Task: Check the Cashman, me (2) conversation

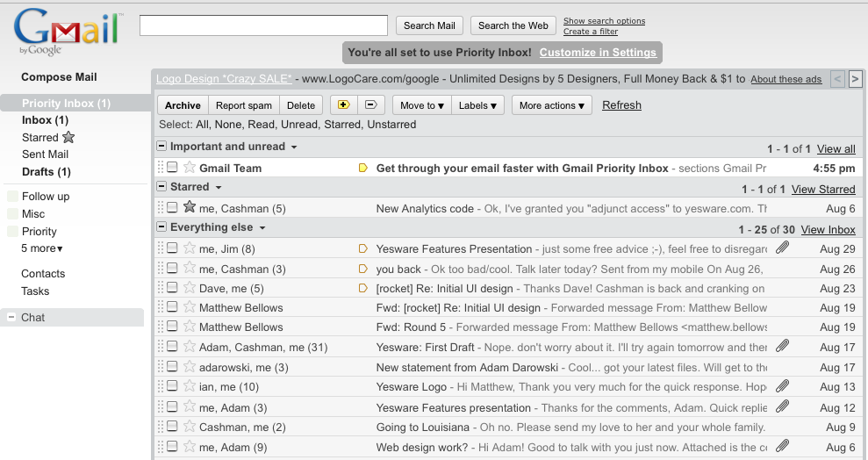Action: tap(172, 426)
